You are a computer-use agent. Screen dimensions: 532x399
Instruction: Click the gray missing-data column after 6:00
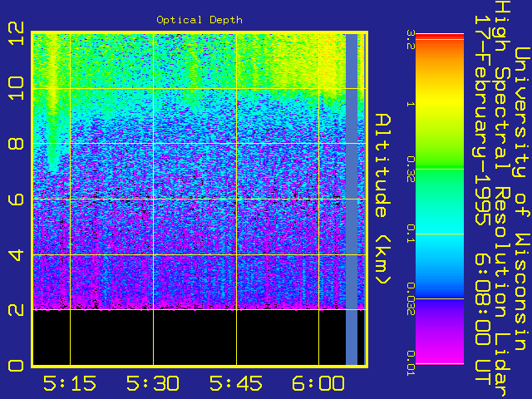(352, 199)
